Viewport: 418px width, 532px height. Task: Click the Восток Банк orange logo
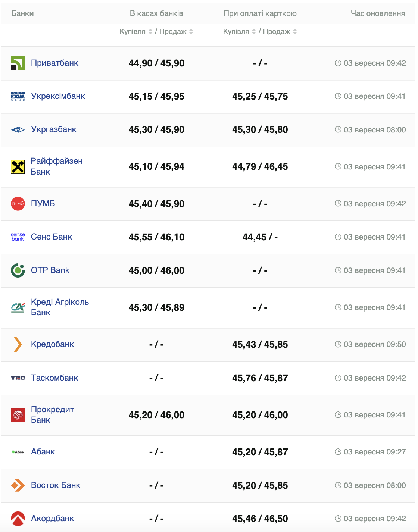18,485
